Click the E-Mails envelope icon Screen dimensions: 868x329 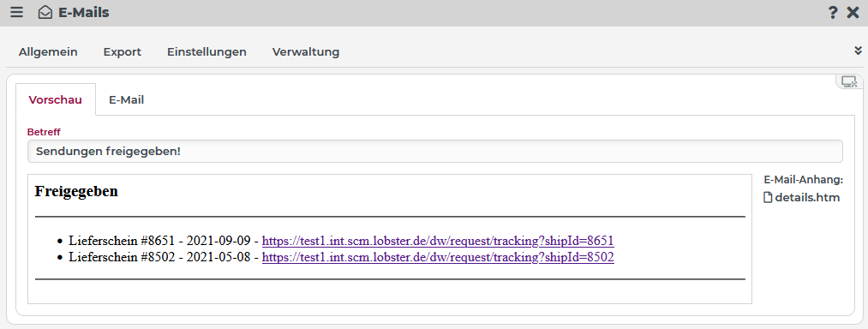(45, 12)
